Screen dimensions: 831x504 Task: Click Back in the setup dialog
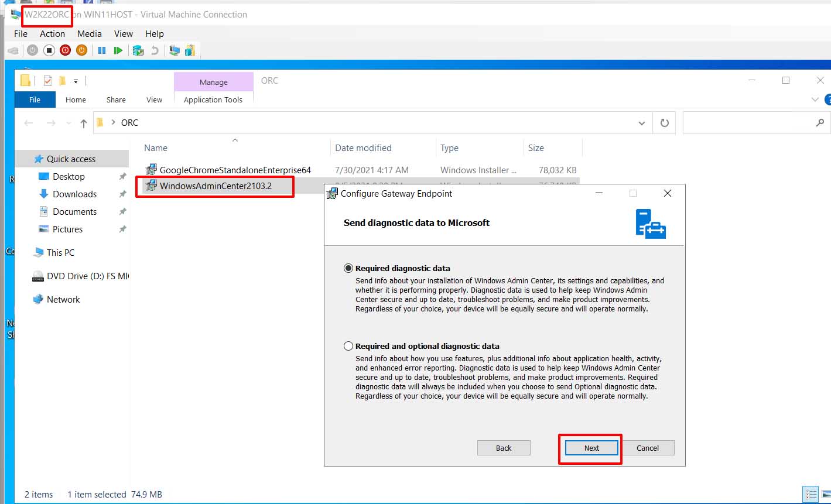click(x=504, y=448)
